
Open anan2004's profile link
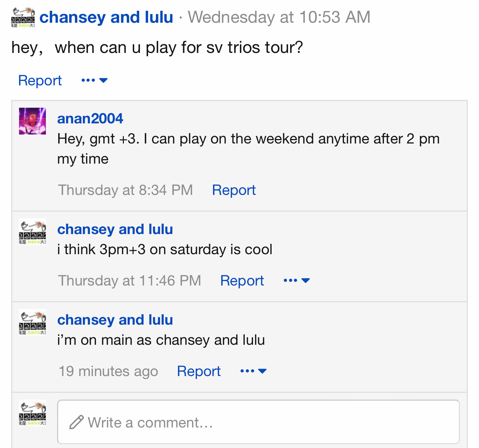[90, 119]
